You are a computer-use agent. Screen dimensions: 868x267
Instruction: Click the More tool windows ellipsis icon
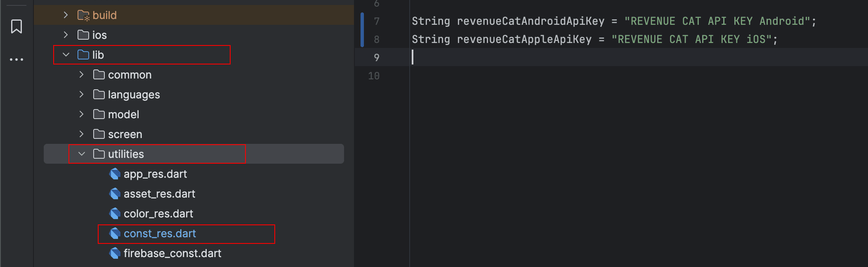[17, 60]
